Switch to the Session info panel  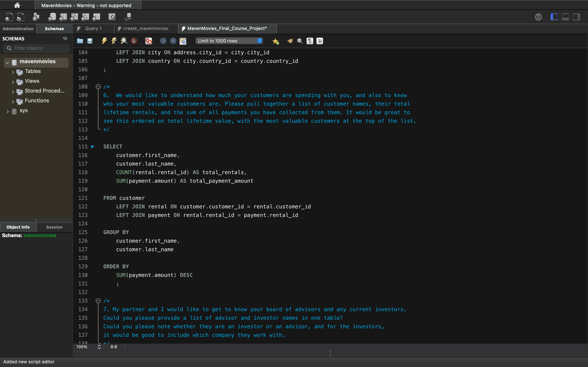(54, 227)
